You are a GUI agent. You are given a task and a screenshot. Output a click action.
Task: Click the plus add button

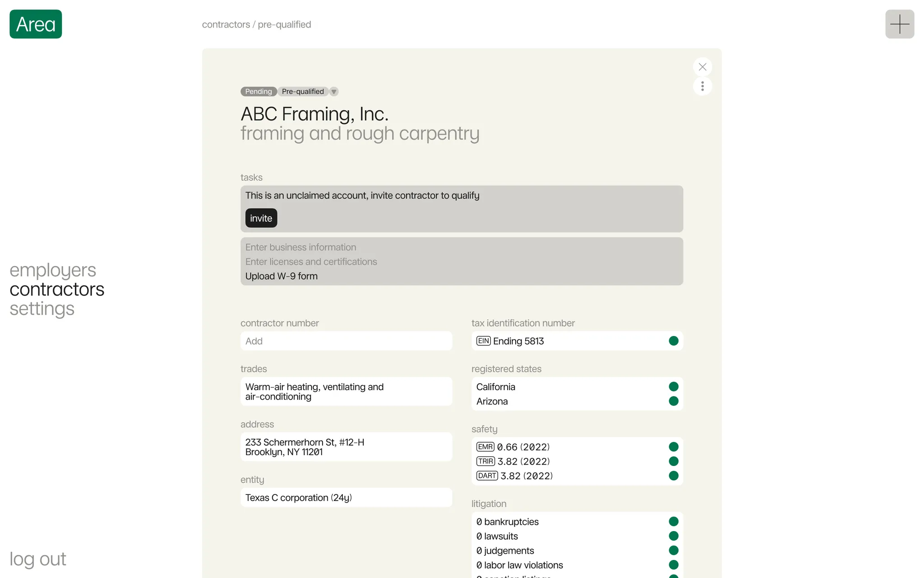pos(899,24)
